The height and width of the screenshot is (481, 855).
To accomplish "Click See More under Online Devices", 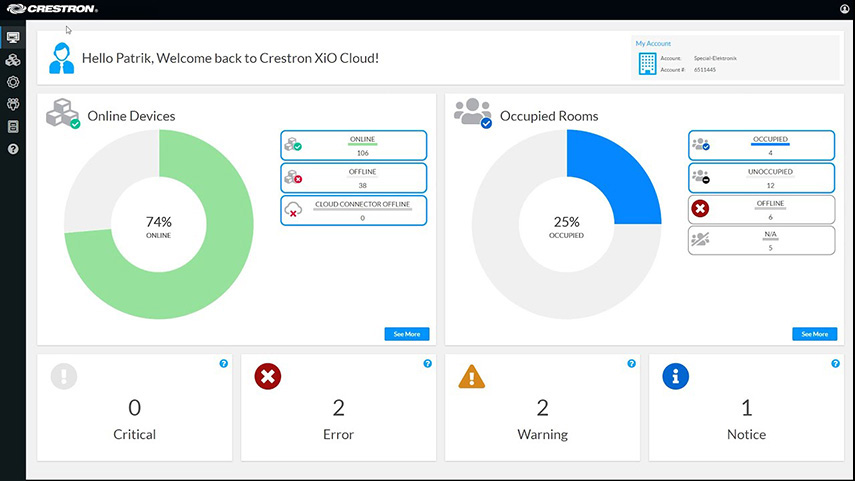I will [x=407, y=334].
